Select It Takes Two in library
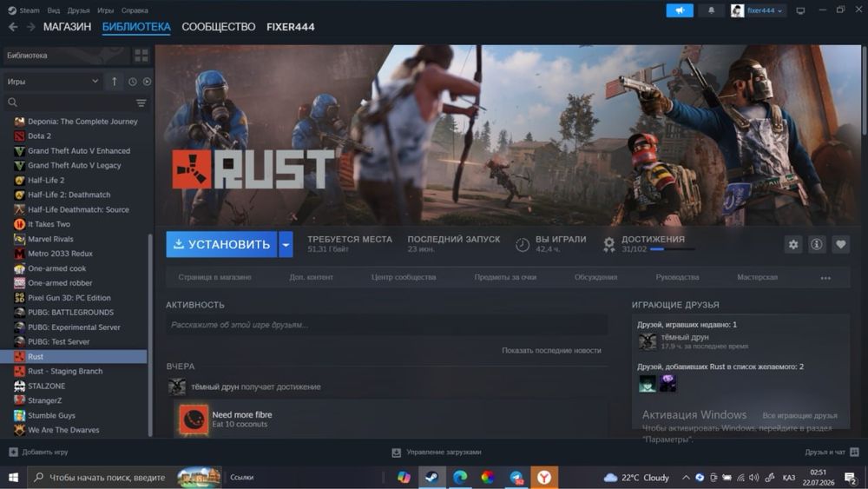The image size is (868, 489). pyautogui.click(x=74, y=224)
